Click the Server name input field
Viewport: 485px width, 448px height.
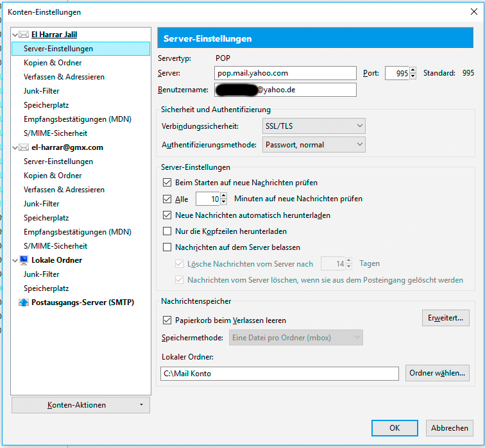[285, 73]
